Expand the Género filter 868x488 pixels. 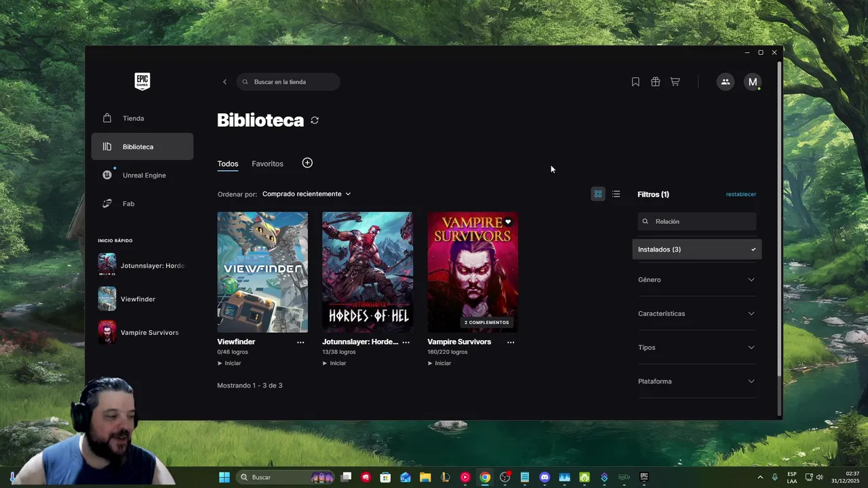[x=697, y=280]
